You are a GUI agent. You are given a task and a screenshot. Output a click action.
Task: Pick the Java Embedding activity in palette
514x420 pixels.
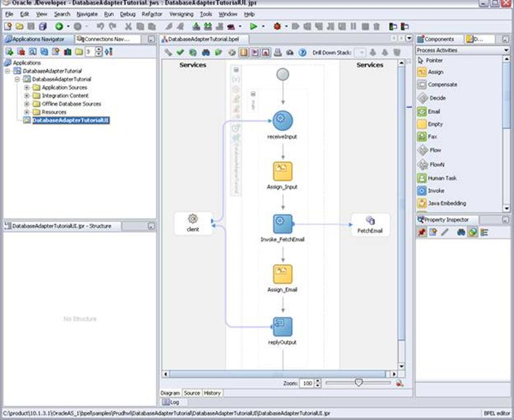(x=442, y=203)
